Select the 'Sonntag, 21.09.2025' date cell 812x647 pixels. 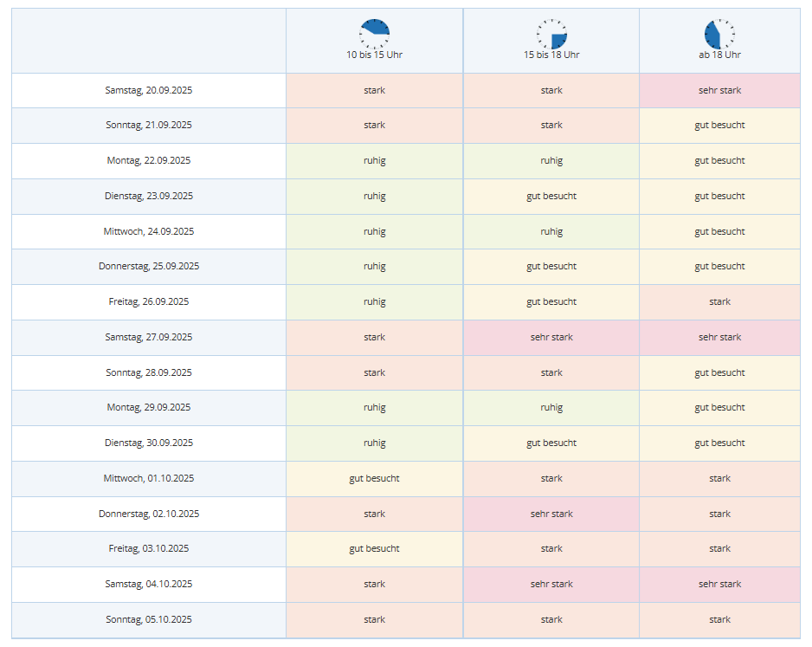(149, 125)
